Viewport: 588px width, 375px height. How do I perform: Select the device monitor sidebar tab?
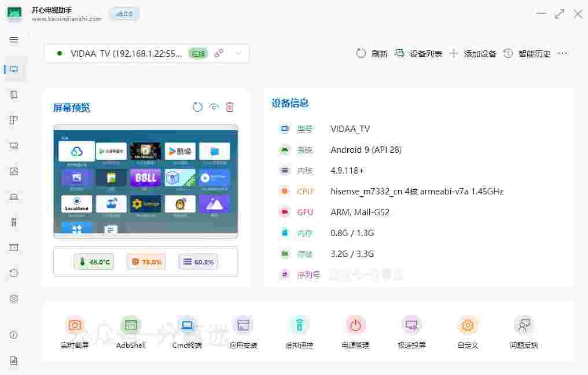pyautogui.click(x=14, y=69)
